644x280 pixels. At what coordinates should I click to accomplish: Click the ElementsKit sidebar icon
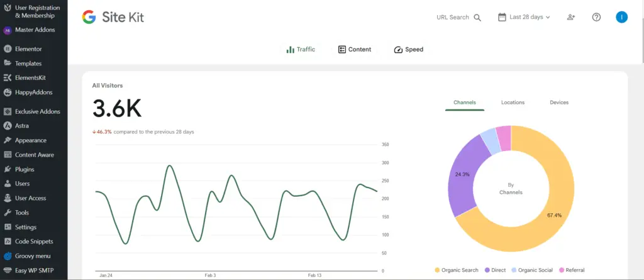(8, 78)
